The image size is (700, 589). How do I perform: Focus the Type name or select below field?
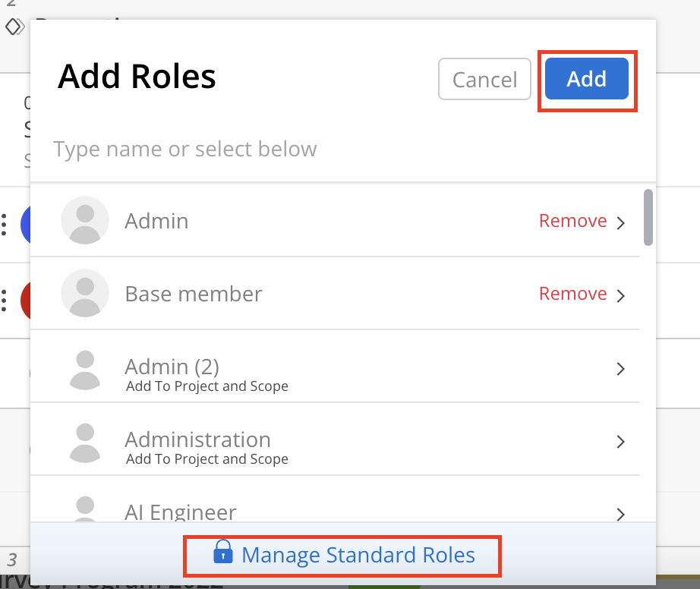click(343, 149)
